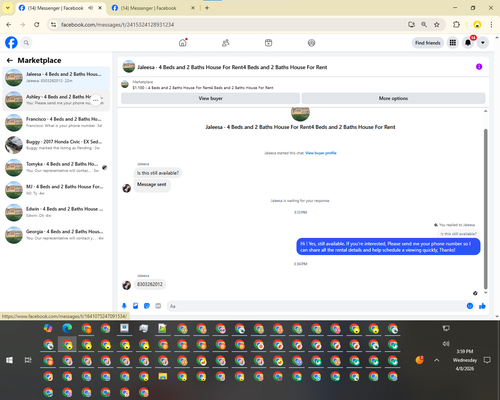
Task: Click the site information icon in address bar
Action: click(x=53, y=25)
